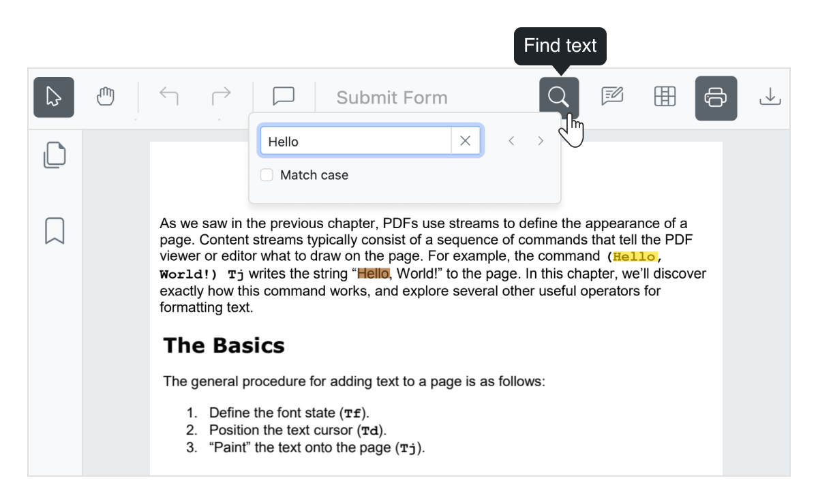
Task: Select the sign and edit tool
Action: pos(611,97)
